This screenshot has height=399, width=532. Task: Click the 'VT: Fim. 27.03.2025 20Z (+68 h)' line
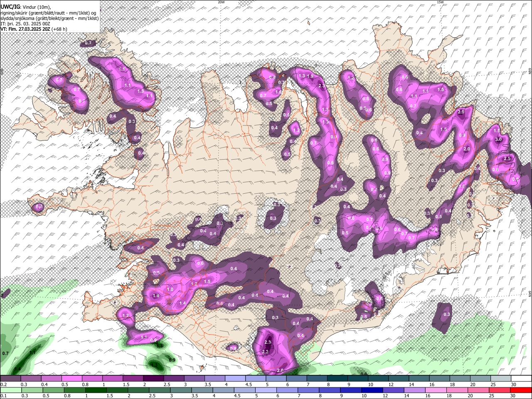[x=34, y=29]
